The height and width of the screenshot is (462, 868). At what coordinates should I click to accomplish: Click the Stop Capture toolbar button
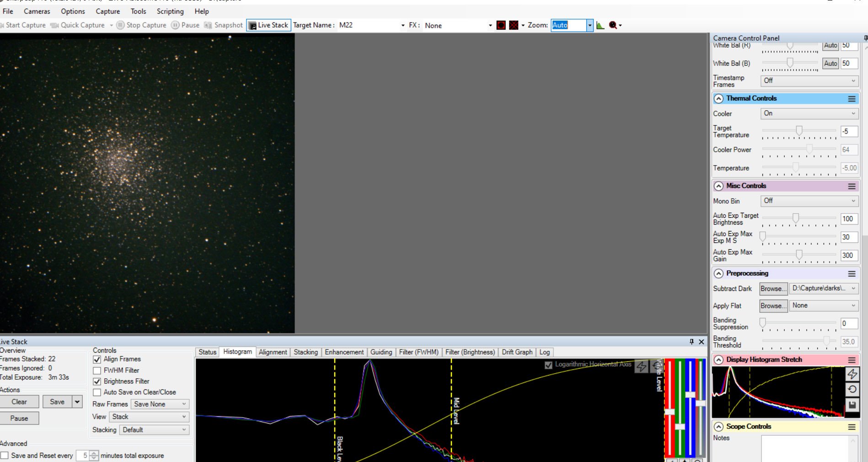[x=141, y=25]
